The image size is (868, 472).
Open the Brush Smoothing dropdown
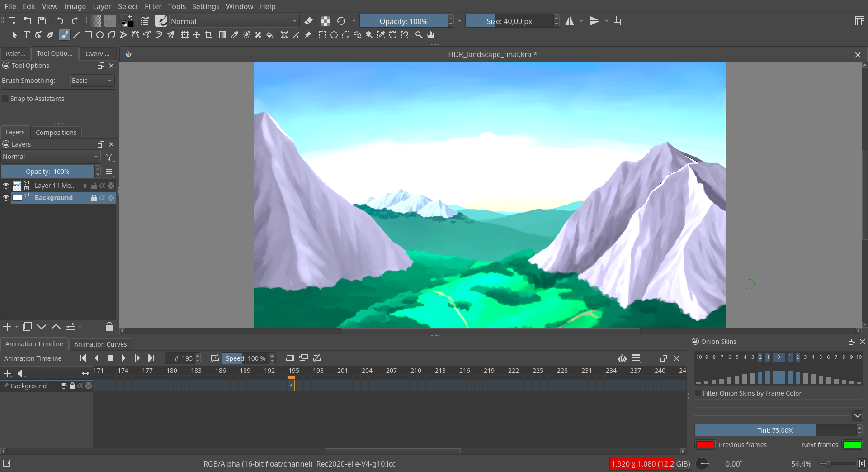point(91,81)
